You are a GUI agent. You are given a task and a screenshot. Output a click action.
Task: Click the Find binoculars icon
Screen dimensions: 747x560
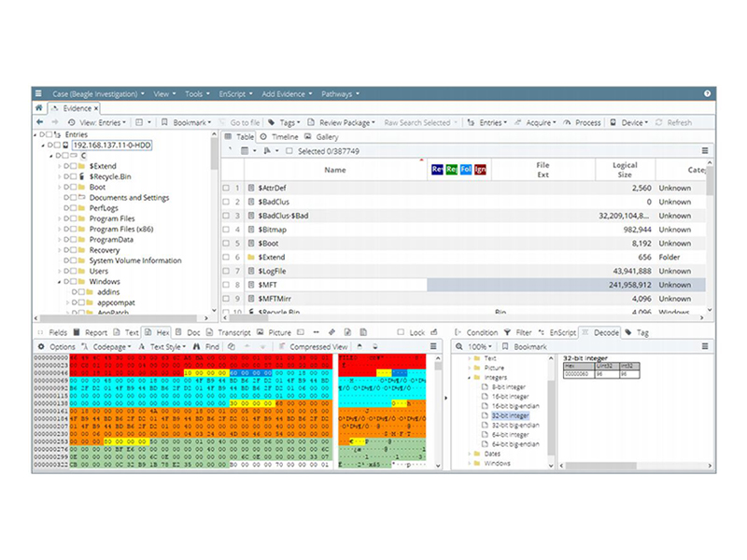(196, 346)
